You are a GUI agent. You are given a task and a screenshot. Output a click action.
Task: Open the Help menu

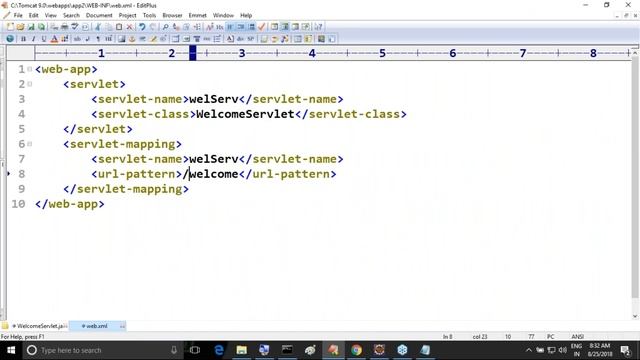tap(246, 16)
